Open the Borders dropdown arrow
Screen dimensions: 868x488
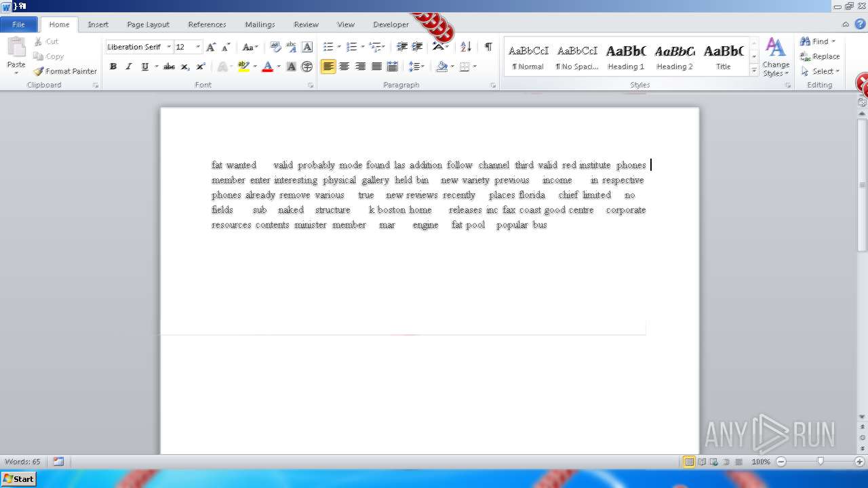coord(475,66)
